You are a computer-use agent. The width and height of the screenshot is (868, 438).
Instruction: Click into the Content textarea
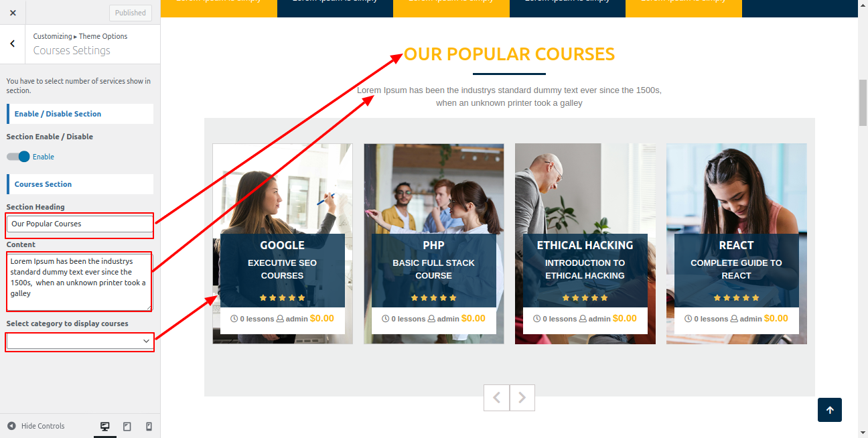coord(80,282)
